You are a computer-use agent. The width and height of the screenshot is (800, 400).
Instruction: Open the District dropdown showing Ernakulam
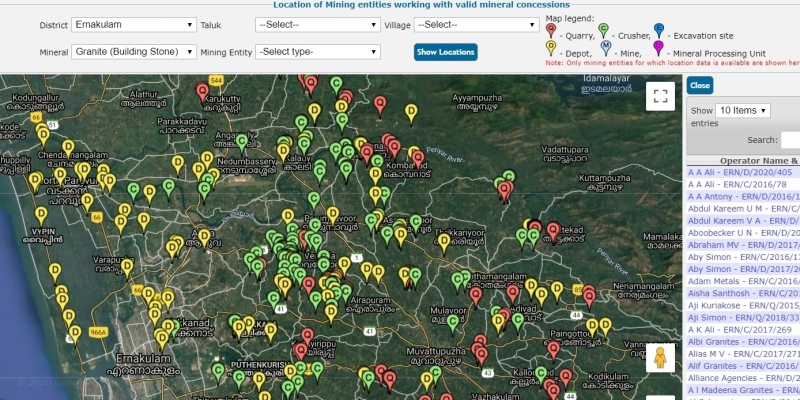133,24
